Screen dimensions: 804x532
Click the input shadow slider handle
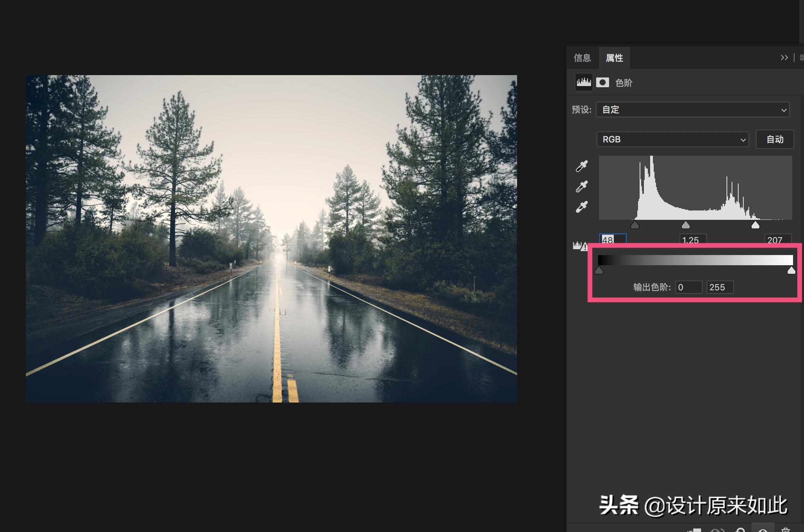pos(635,225)
